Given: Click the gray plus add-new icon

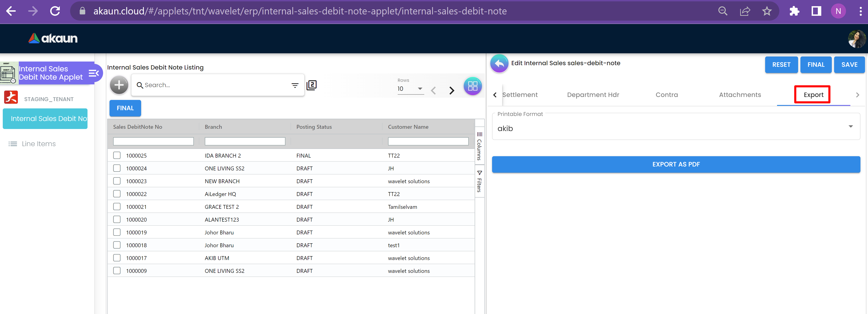Looking at the screenshot, I should [119, 85].
